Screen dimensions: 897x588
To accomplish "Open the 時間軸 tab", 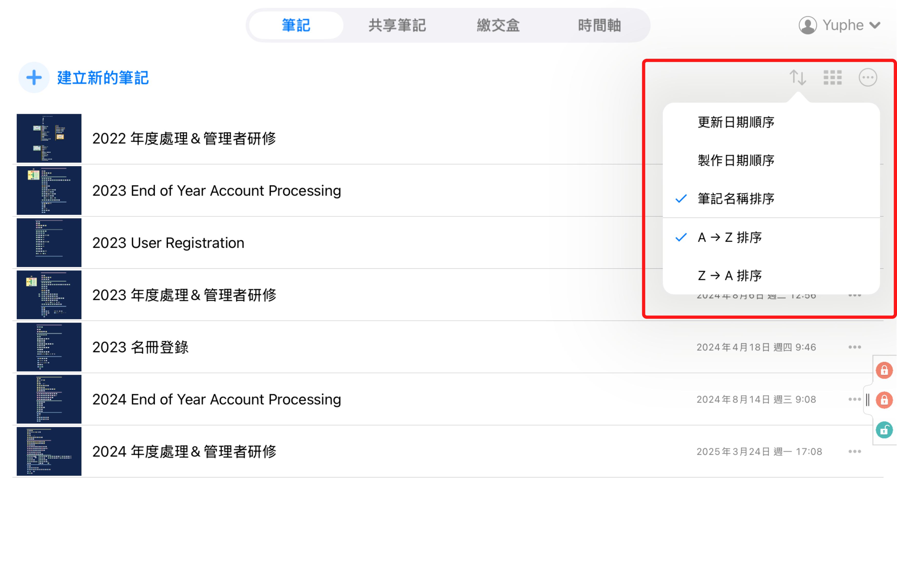I will tap(599, 25).
